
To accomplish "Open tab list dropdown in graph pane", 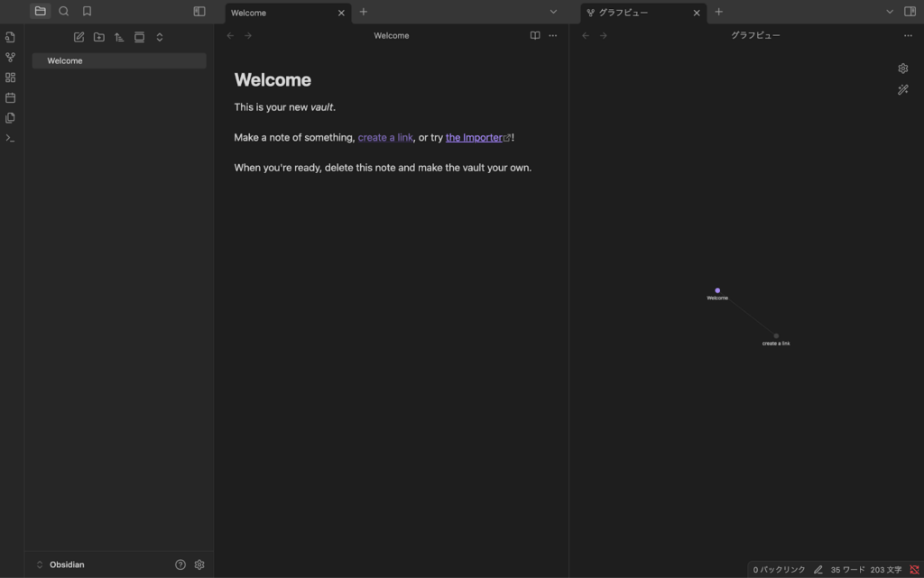I will 890,12.
